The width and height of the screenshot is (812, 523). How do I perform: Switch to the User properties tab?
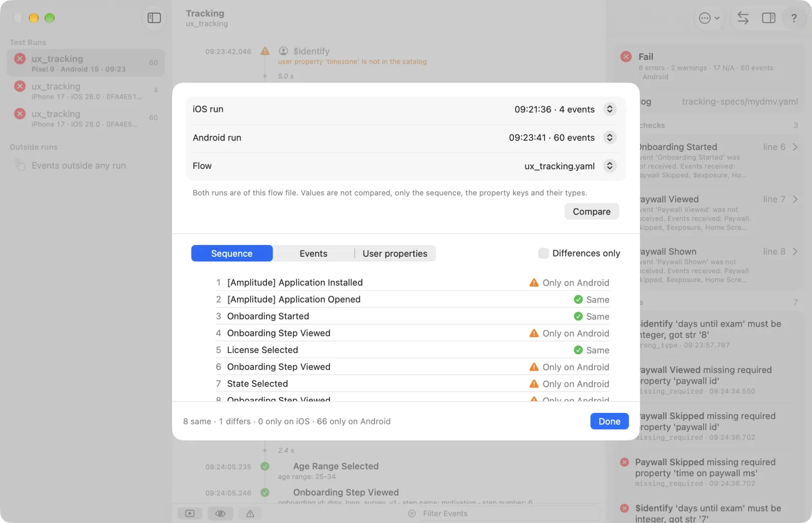[x=395, y=254]
